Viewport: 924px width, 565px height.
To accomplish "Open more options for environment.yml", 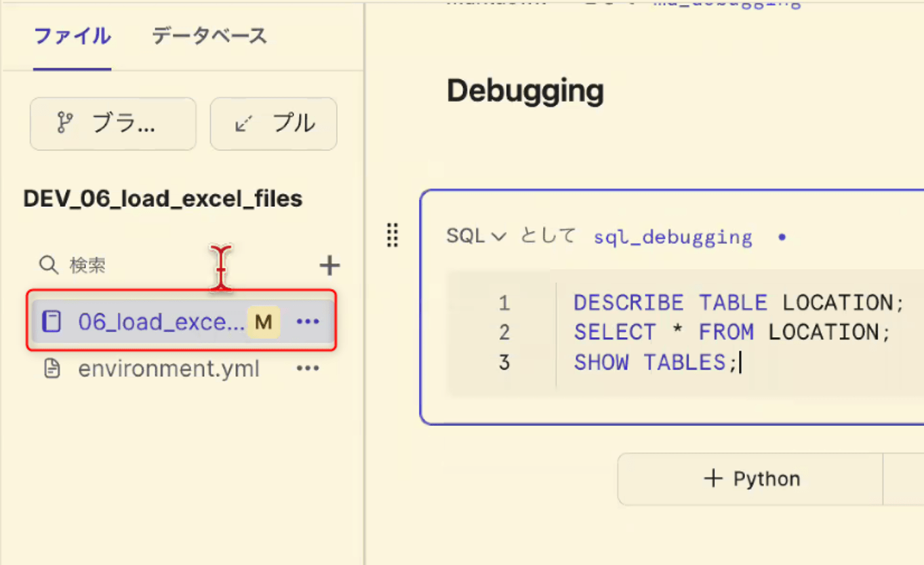I will tap(308, 369).
